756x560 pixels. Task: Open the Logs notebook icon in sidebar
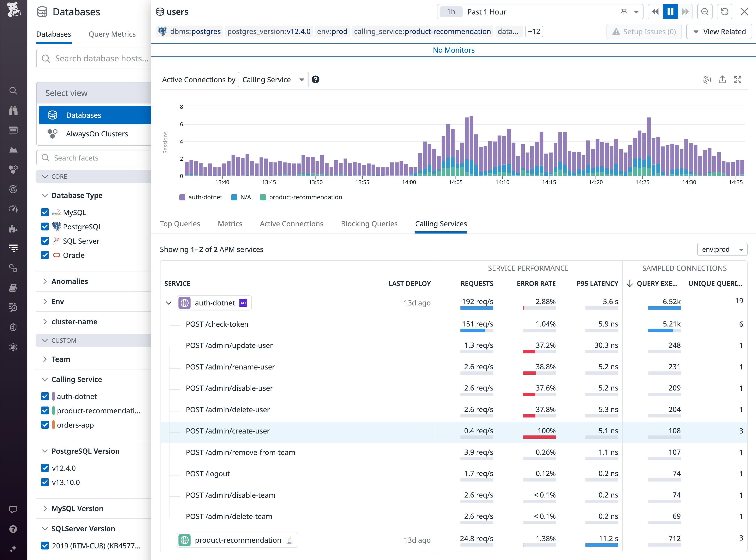coord(13,288)
